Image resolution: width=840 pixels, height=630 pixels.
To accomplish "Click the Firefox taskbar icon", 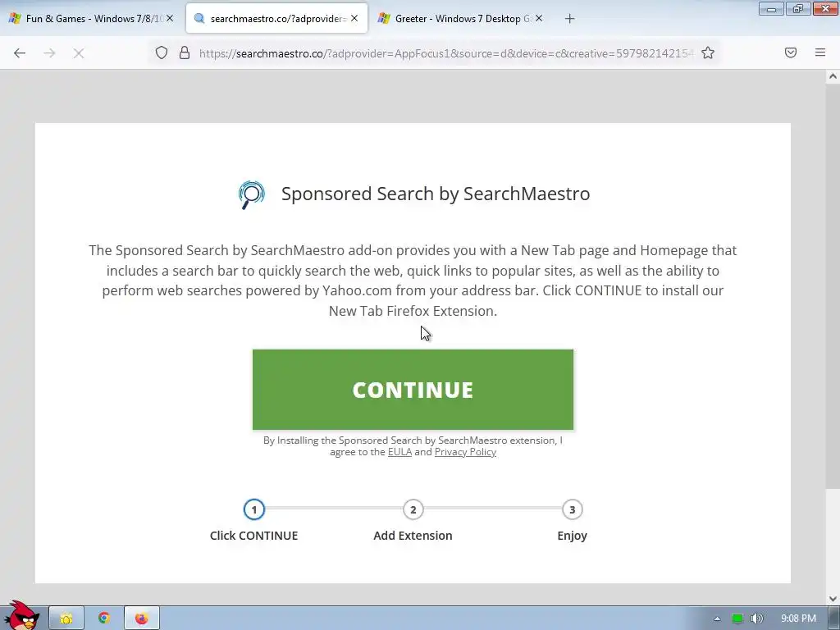I will (141, 619).
